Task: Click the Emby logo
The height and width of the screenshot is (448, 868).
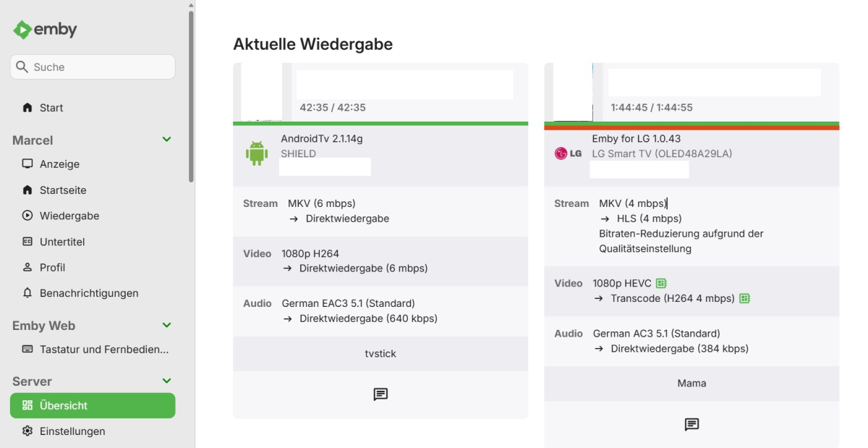Action: (x=45, y=30)
